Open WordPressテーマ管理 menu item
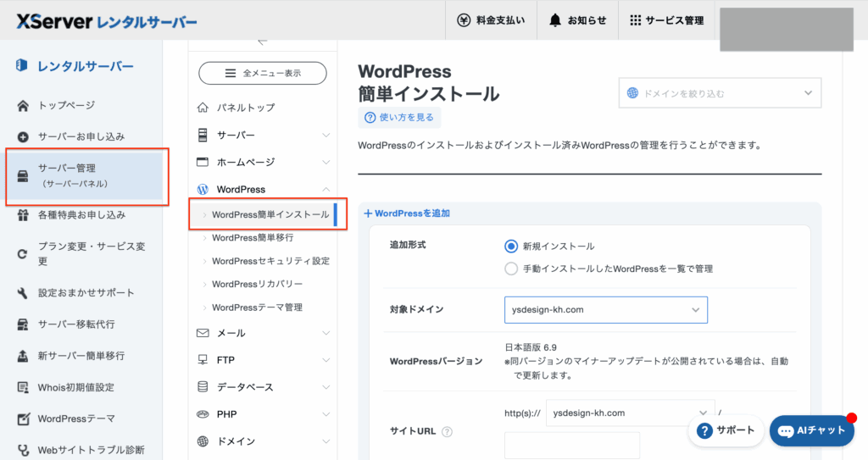Screen dimensions: 868x460 coord(257,308)
